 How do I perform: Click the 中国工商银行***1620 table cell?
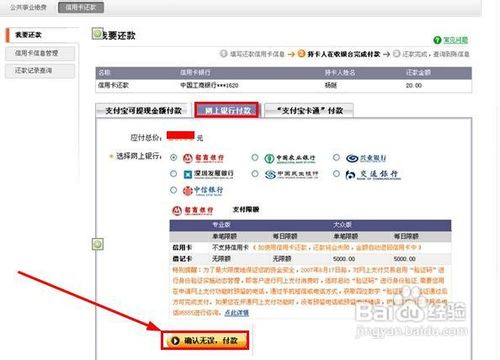[209, 85]
